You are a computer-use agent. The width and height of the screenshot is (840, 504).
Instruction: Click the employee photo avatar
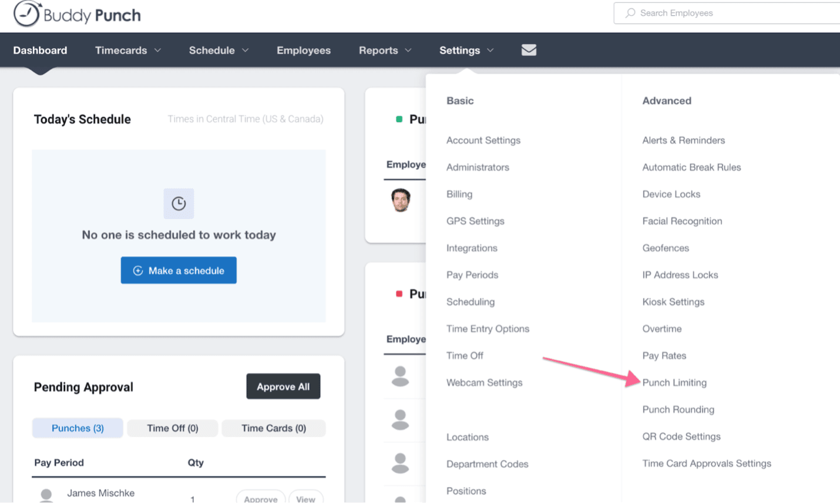pyautogui.click(x=401, y=200)
